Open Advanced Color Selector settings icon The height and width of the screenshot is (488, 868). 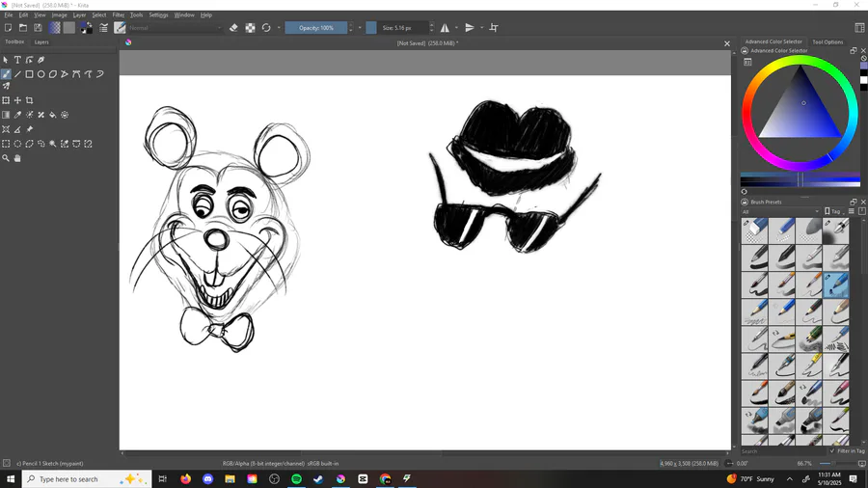click(747, 62)
